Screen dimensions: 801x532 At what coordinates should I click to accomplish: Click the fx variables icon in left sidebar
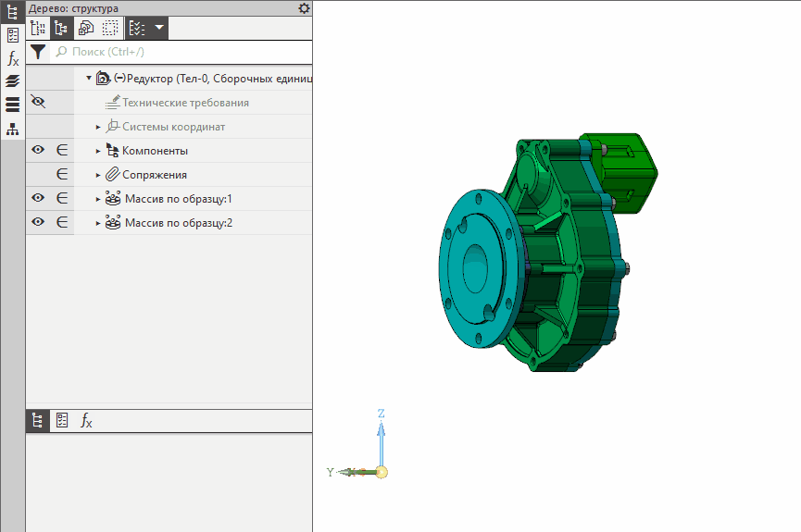pos(12,58)
